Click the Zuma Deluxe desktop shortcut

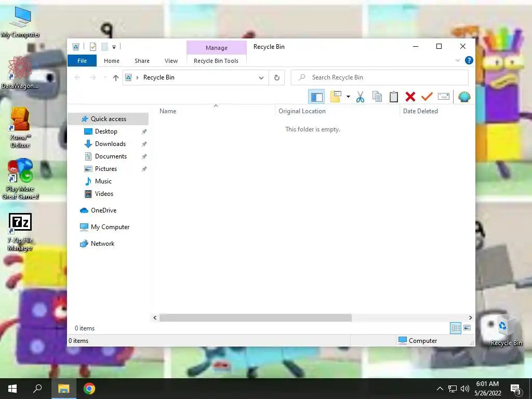coord(20,127)
